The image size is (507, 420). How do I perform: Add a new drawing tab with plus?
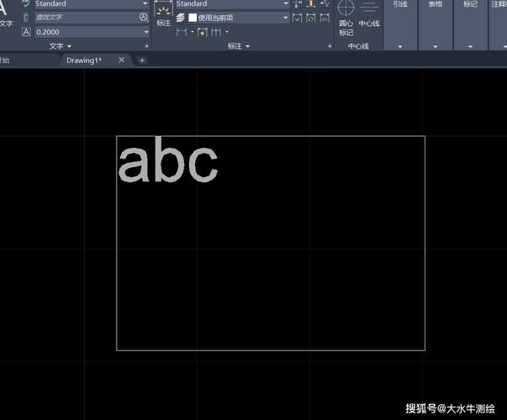pyautogui.click(x=142, y=60)
